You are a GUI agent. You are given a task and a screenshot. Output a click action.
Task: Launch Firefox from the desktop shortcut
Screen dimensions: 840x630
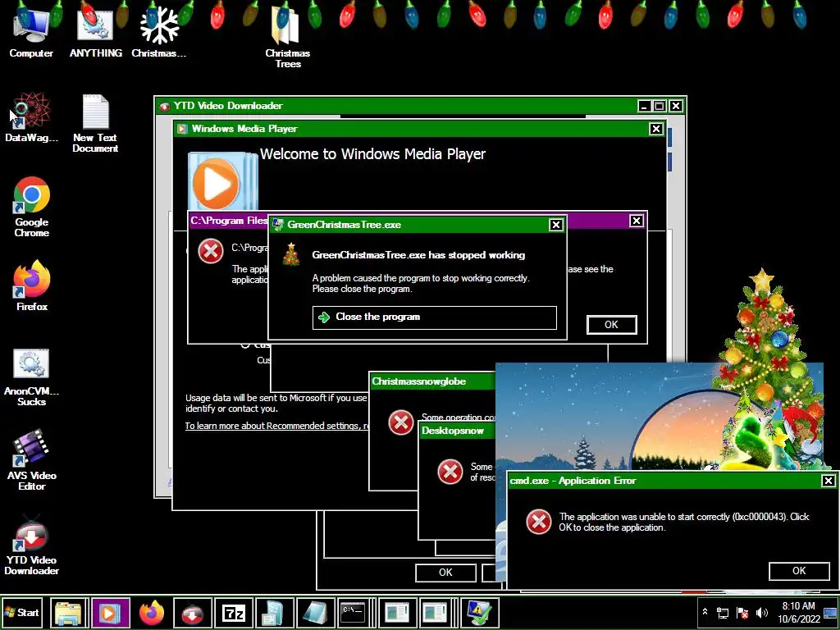click(32, 286)
